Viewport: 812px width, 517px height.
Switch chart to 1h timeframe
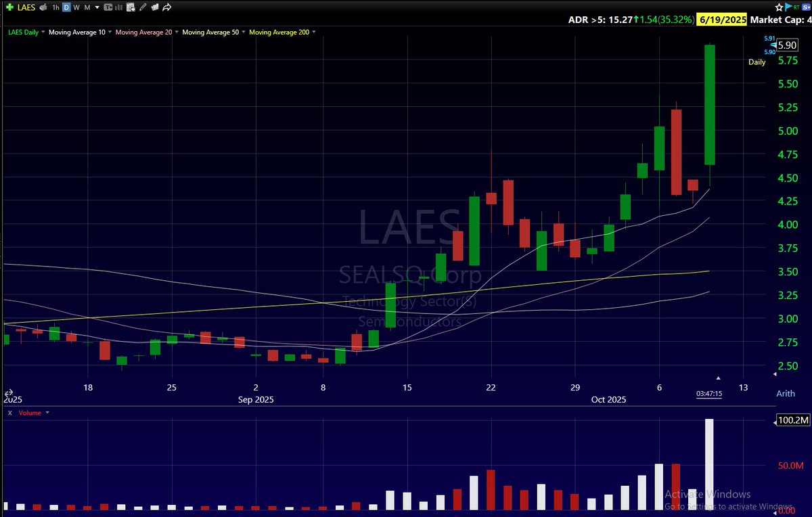56,7
